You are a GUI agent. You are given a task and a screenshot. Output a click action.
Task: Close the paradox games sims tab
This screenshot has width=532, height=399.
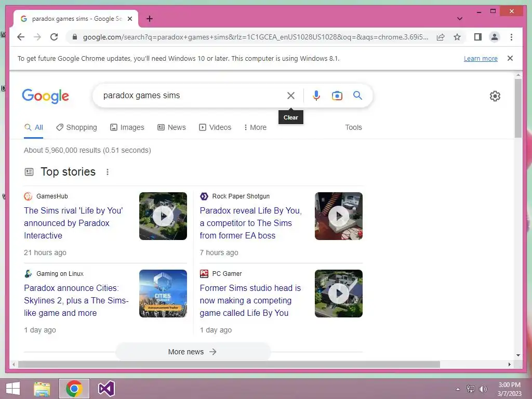pos(129,19)
